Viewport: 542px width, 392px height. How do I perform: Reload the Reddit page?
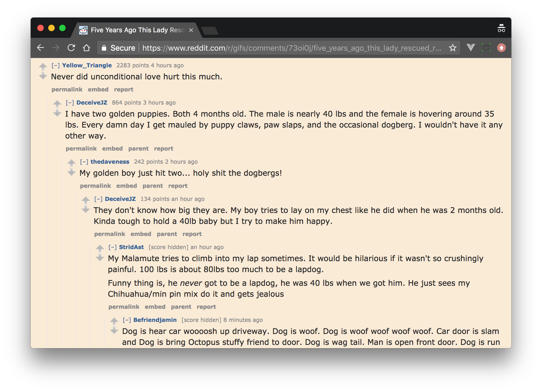point(71,48)
